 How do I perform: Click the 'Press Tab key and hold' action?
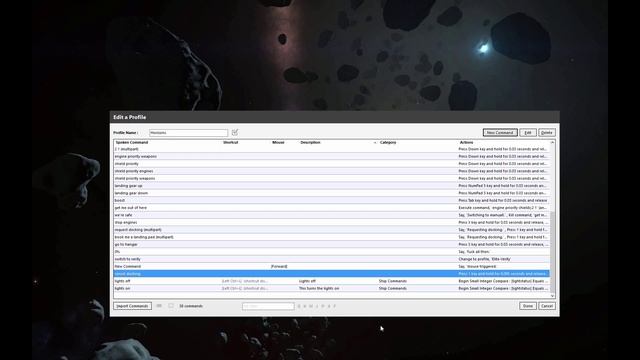click(503, 200)
